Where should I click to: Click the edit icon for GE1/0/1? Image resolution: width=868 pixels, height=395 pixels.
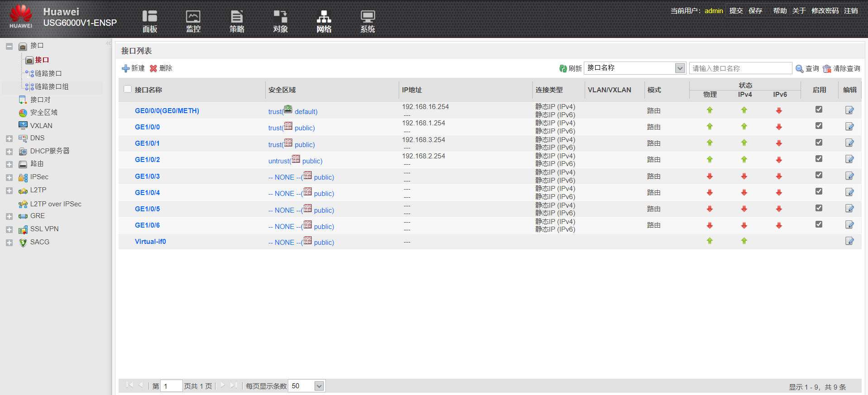coord(849,143)
